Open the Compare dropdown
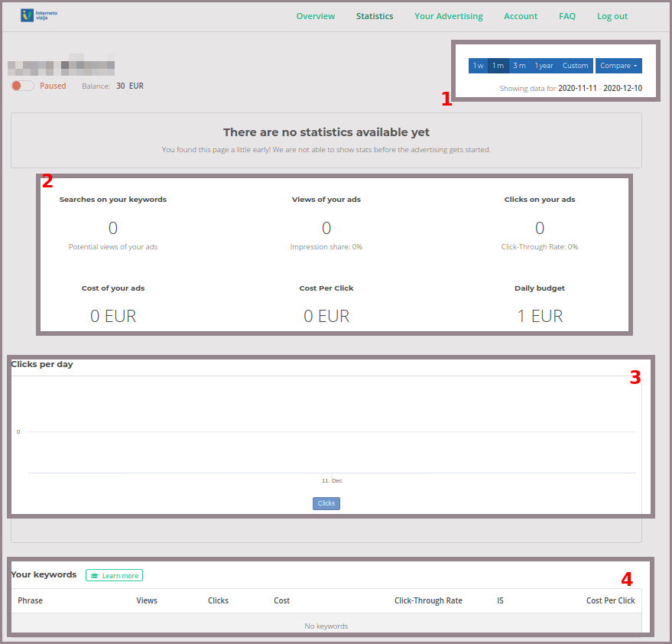 point(618,66)
